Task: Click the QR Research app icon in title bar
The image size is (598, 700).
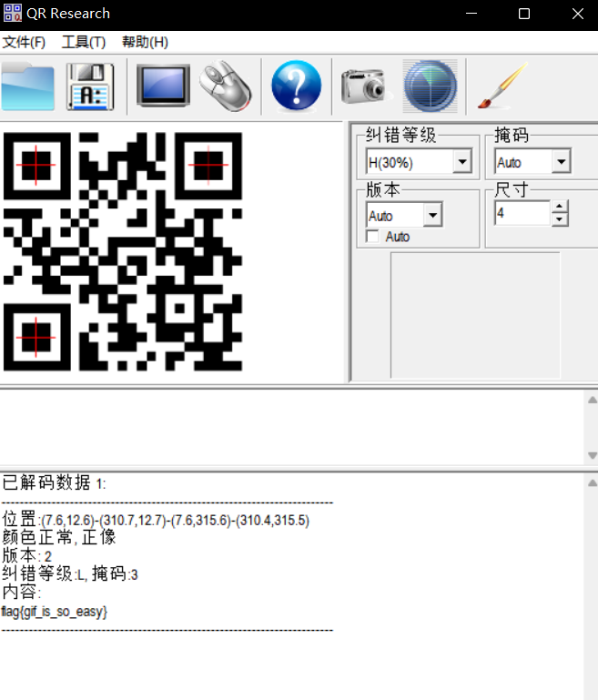Action: (x=12, y=14)
